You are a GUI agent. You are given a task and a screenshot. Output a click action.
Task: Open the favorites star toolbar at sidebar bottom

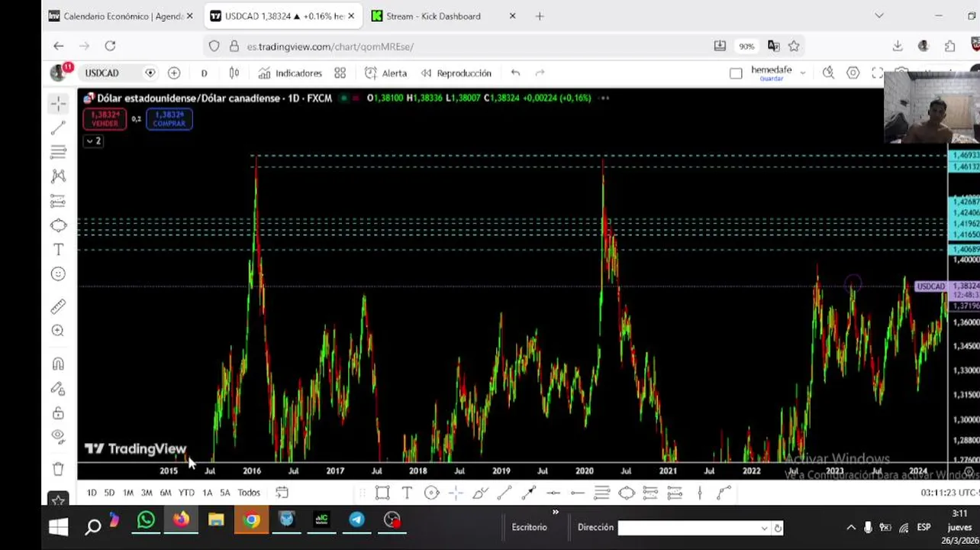[58, 501]
